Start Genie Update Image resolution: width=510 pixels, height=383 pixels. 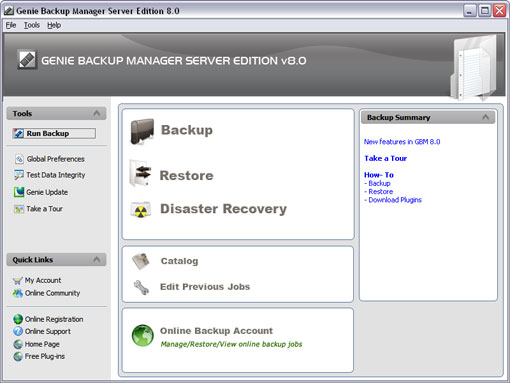47,192
